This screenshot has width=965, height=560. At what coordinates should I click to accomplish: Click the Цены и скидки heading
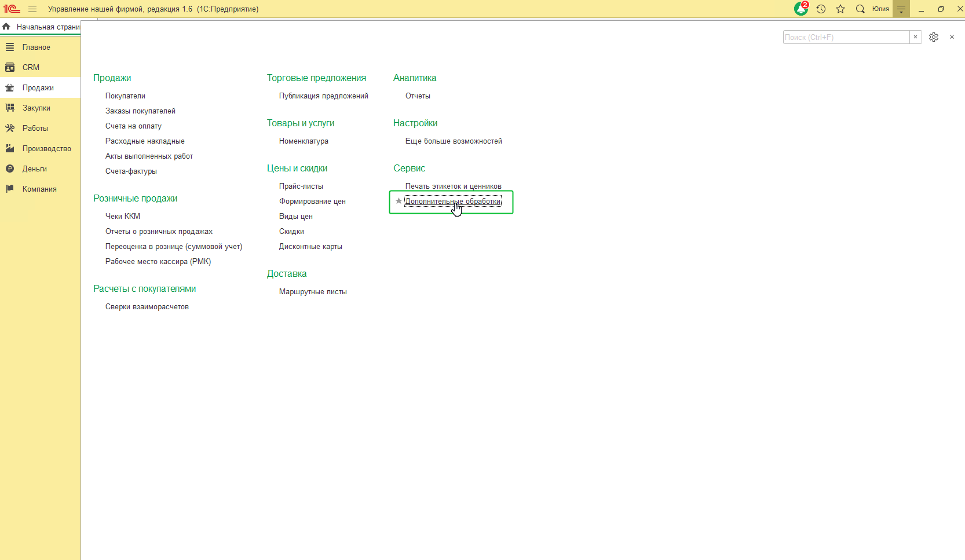coord(297,168)
